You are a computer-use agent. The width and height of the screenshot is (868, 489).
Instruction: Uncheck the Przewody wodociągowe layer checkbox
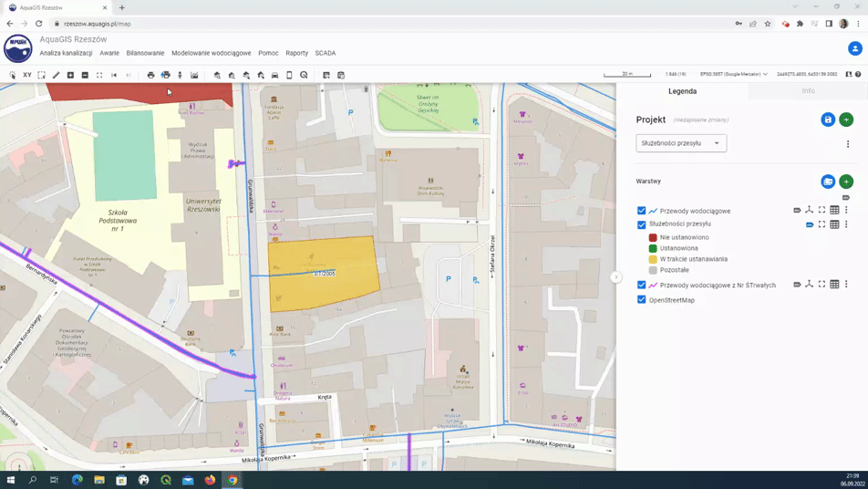click(642, 211)
